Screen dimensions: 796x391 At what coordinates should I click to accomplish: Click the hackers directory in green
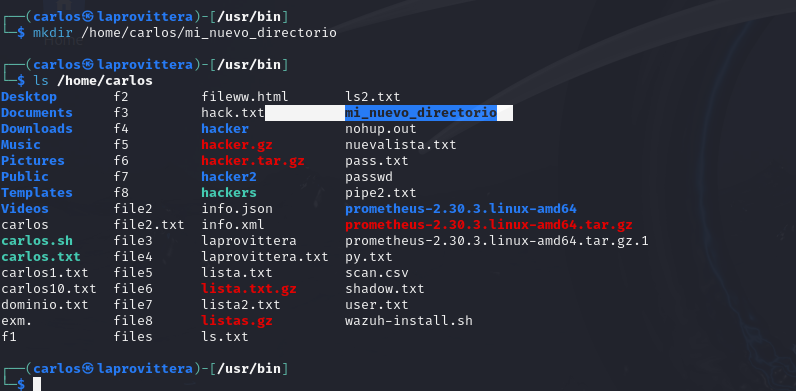pos(229,193)
